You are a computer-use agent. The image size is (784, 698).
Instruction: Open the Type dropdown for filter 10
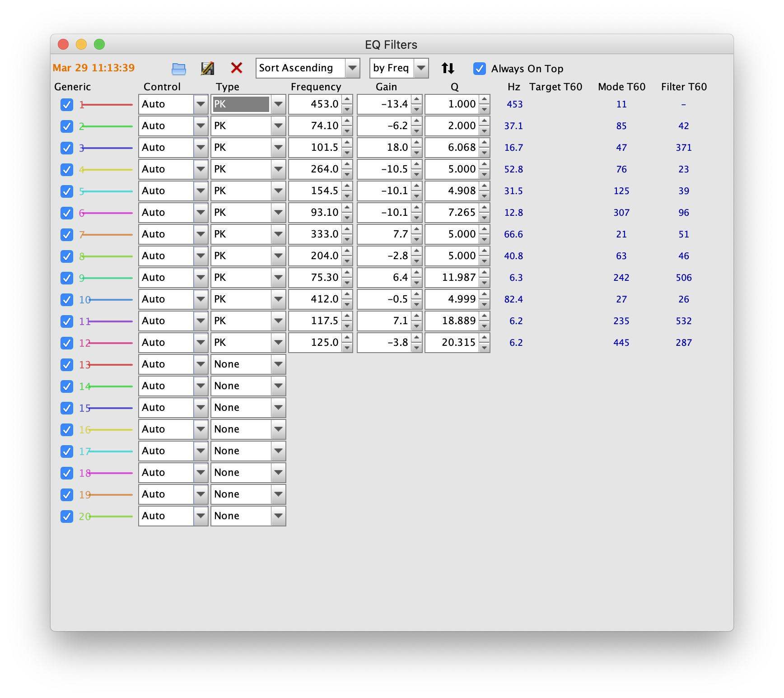coord(248,299)
